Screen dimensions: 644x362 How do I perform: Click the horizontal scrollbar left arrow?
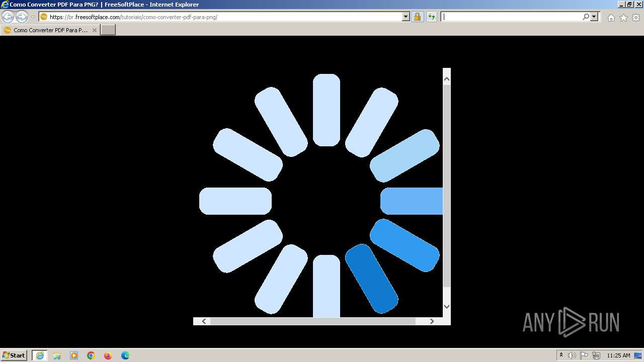coord(204,321)
